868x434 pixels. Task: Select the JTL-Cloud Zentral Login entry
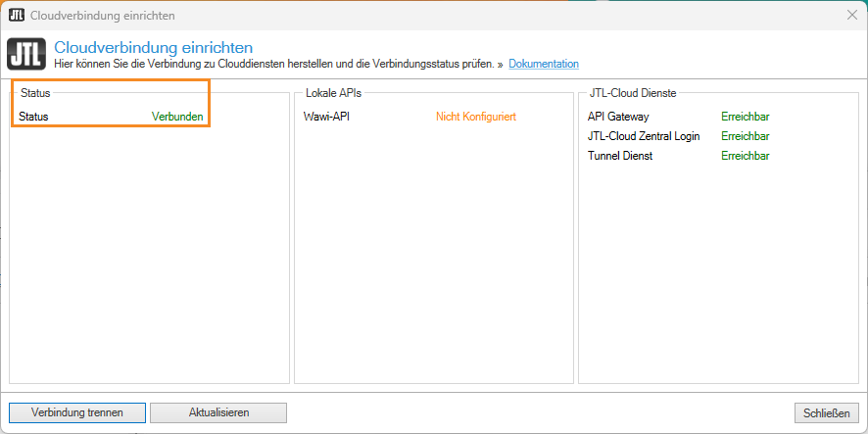tap(643, 136)
